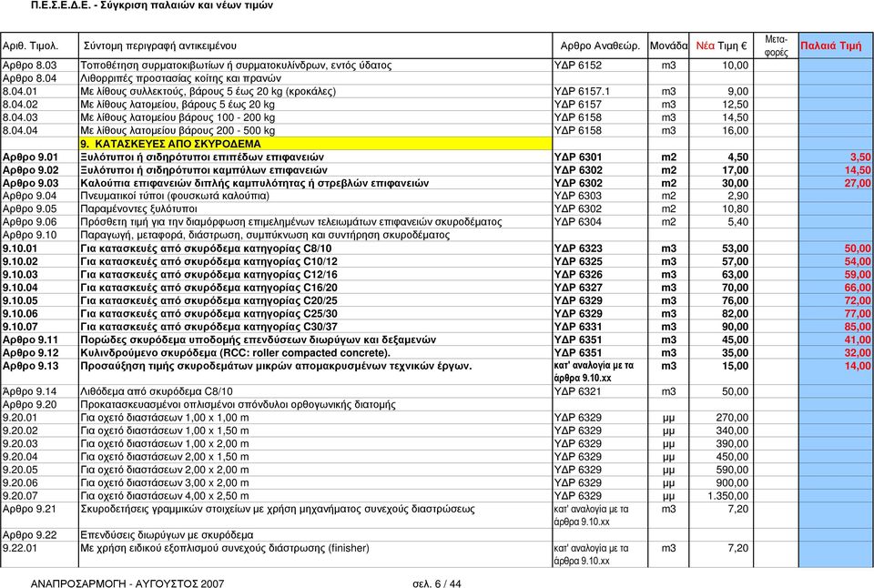Screen dimensions: 874x588
Task: Select price '1.350,00' in row 9.20.07
Action: pos(728,496)
